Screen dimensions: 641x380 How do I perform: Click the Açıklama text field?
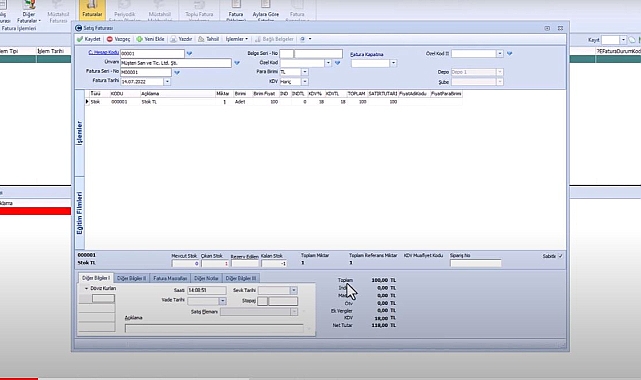[214, 328]
